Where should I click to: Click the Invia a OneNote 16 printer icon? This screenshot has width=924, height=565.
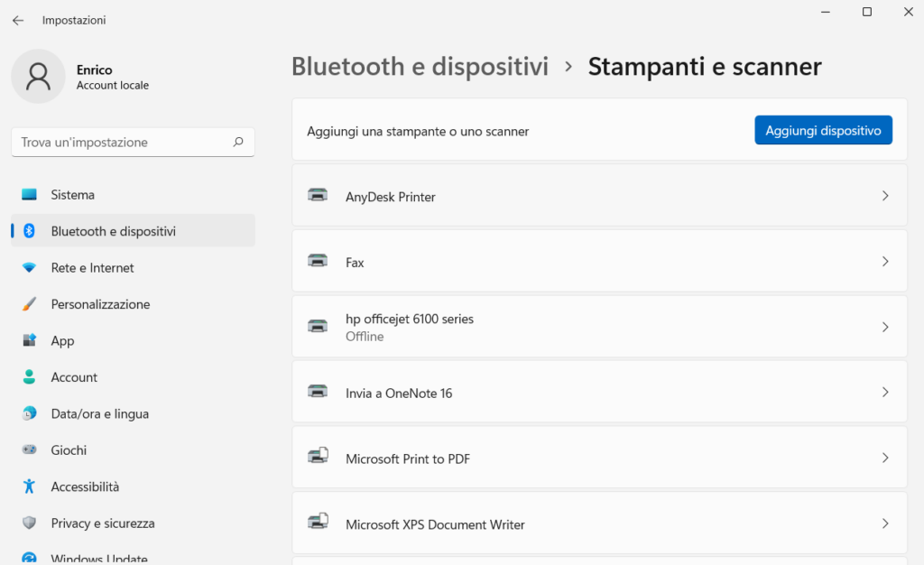tap(318, 391)
